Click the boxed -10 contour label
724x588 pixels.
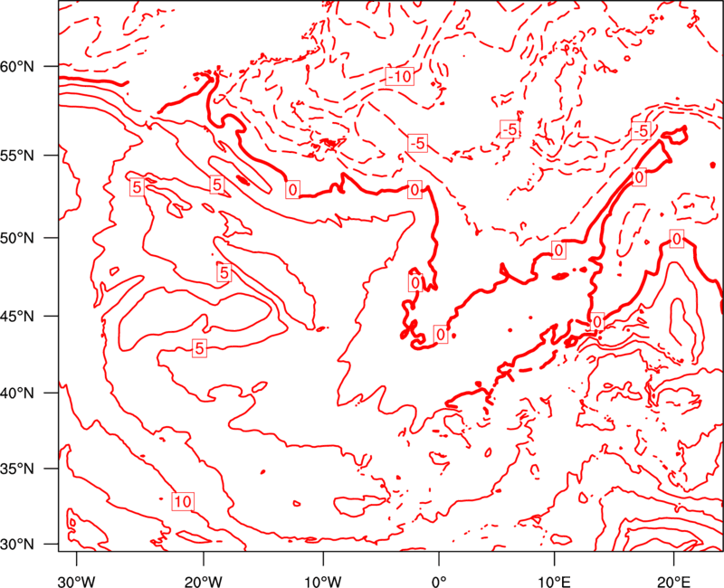click(x=399, y=77)
